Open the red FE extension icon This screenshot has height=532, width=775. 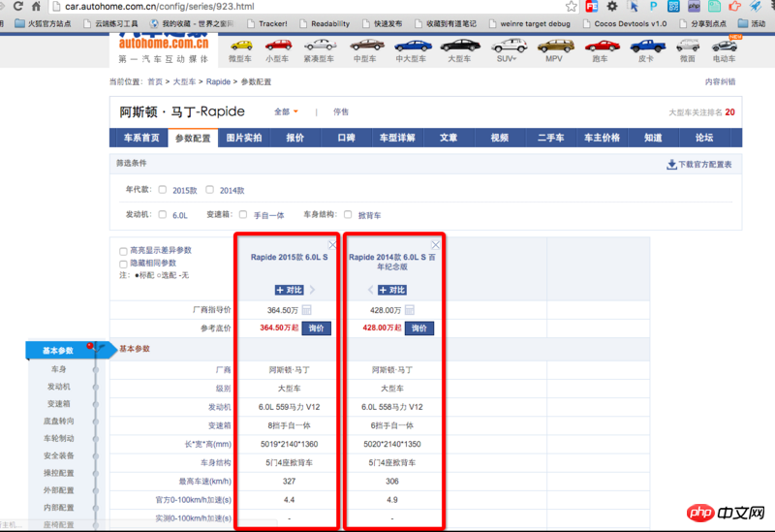592,7
